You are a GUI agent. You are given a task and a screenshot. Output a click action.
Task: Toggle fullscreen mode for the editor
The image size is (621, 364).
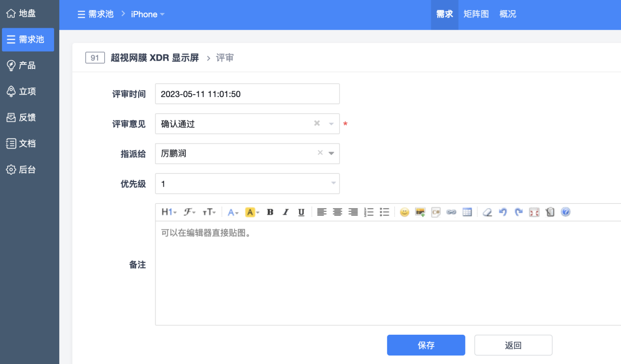pos(534,212)
